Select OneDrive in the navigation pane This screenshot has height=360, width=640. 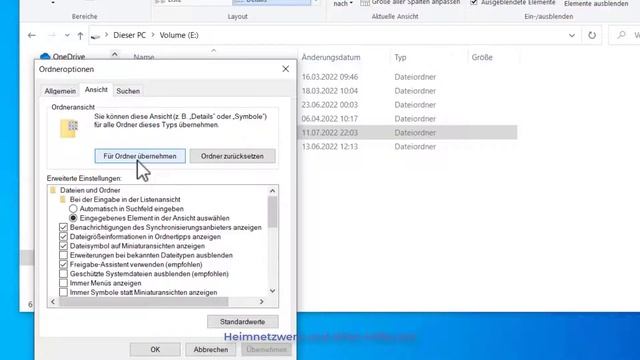[x=69, y=57]
